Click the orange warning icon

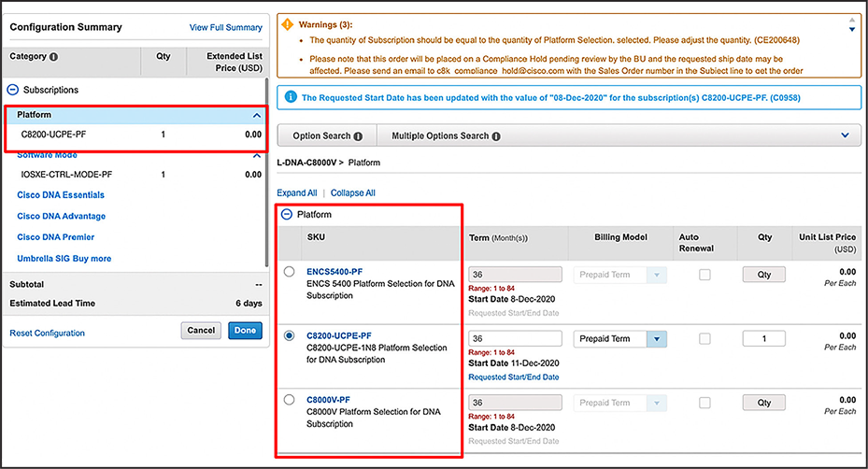coord(287,24)
